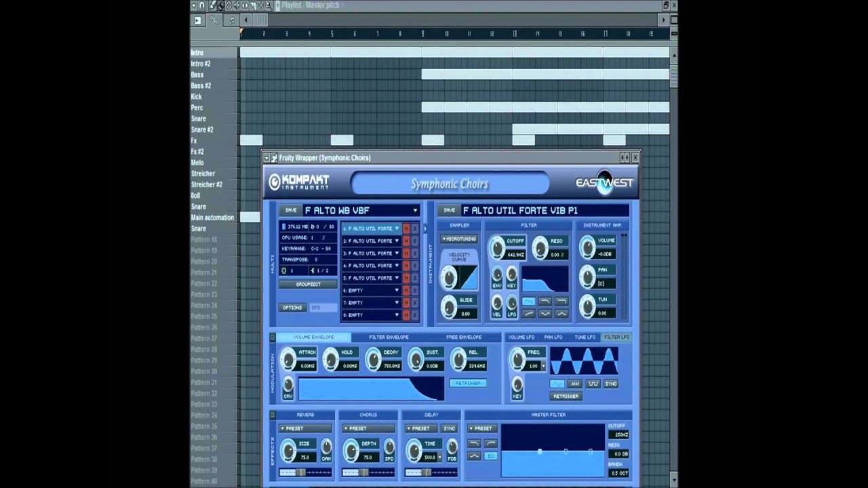This screenshot has width=868, height=488.
Task: Click the reverb Size knob
Action: 289,450
